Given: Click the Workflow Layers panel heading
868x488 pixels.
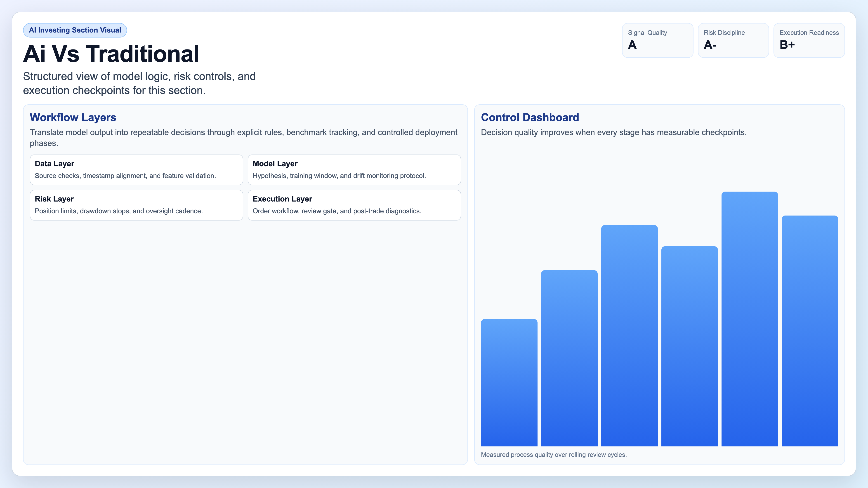Looking at the screenshot, I should (73, 117).
